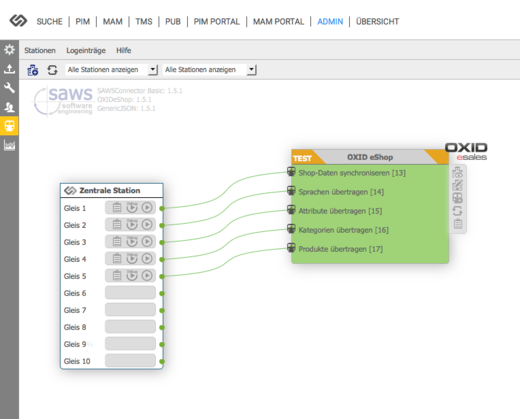Go to ÜBERSICHT in the top navigation

pos(377,22)
